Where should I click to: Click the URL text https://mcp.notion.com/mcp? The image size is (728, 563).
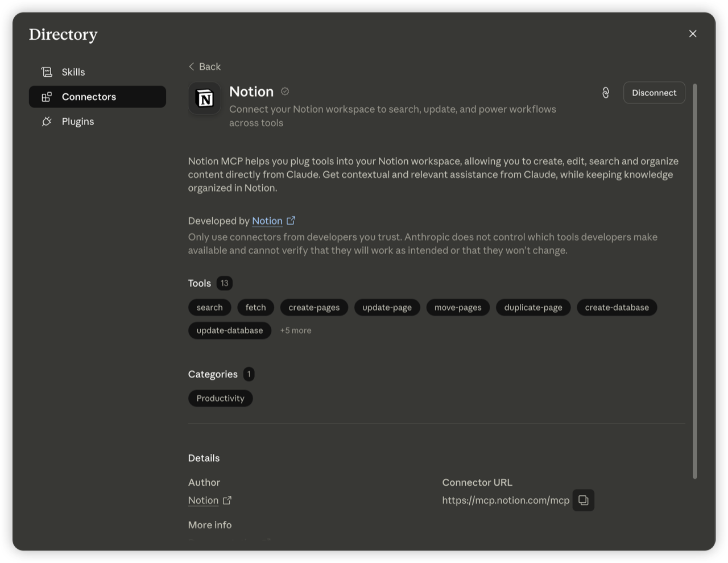[x=506, y=500]
